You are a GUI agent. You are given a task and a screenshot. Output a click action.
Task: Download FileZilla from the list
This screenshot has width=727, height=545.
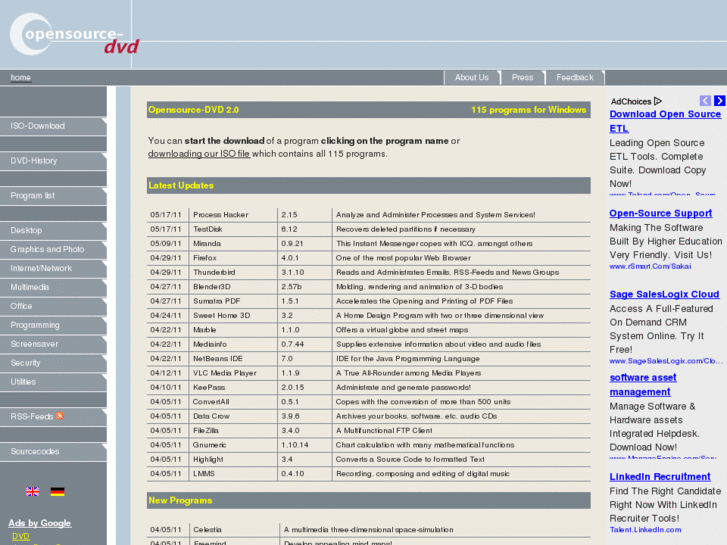click(x=205, y=430)
